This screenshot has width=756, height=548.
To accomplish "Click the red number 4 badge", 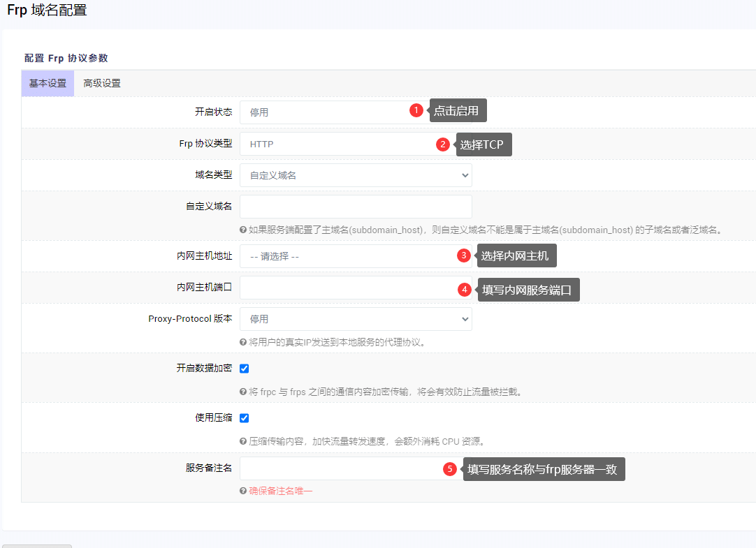I will click(x=465, y=289).
